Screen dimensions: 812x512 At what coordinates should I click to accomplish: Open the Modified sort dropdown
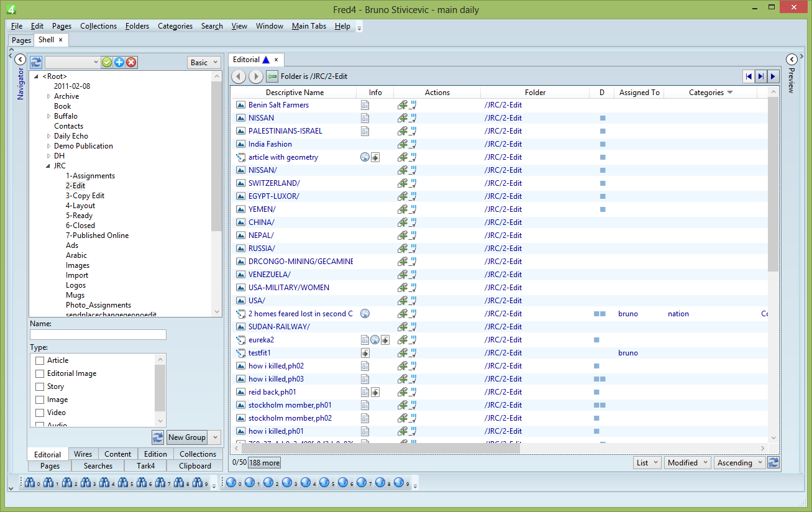click(x=688, y=462)
